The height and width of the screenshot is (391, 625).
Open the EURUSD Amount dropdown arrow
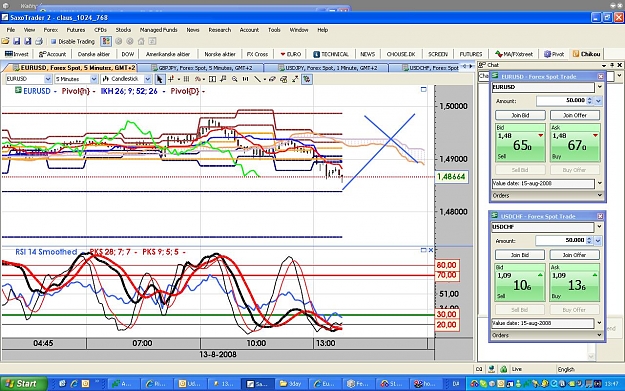[x=598, y=101]
